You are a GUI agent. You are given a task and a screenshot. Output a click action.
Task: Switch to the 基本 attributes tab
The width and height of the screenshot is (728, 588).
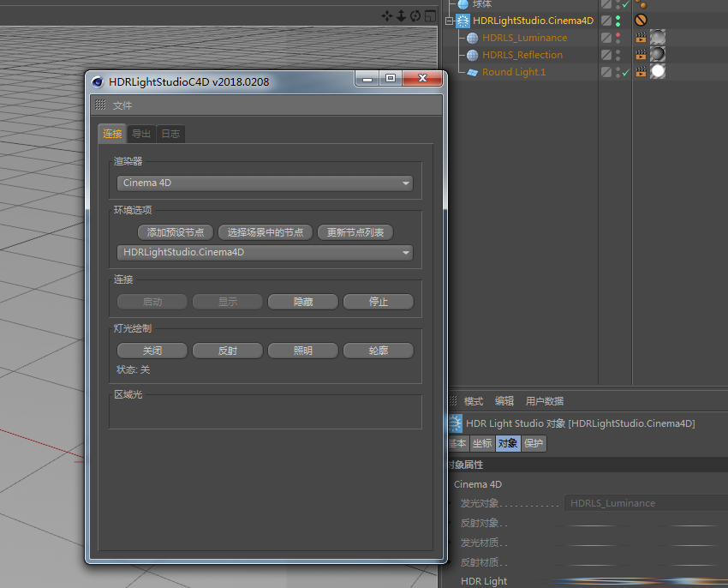pos(458,443)
